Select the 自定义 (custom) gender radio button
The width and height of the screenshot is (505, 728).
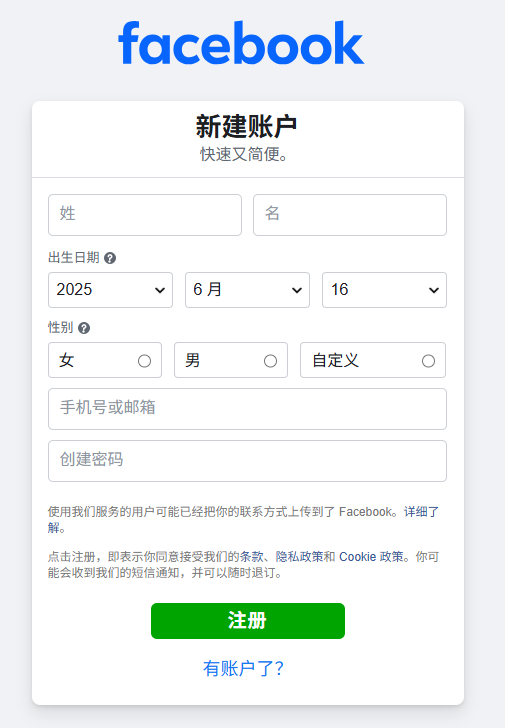tap(428, 361)
